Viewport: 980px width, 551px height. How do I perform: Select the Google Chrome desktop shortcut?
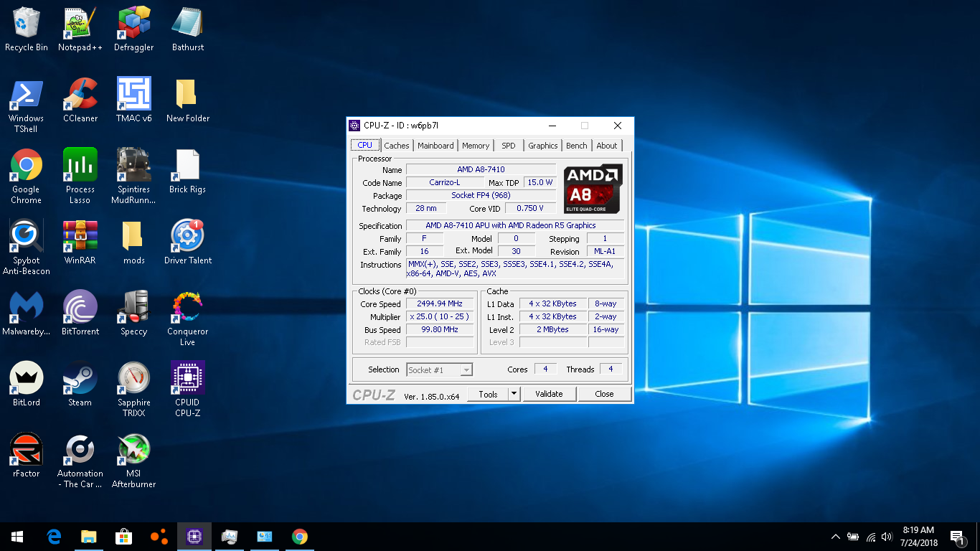point(27,176)
